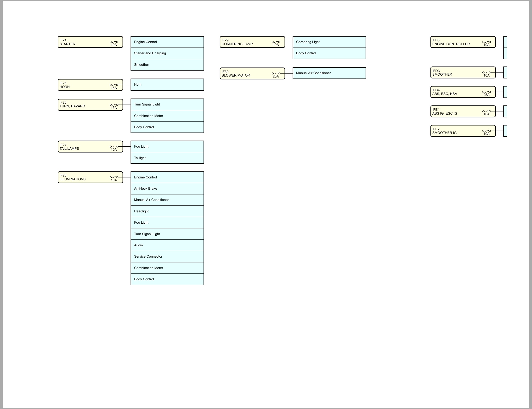Click the IF26 TURN, HAZARD fuse box
The height and width of the screenshot is (409, 532).
point(90,105)
